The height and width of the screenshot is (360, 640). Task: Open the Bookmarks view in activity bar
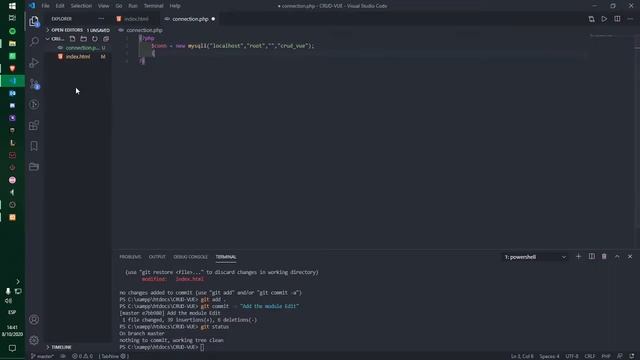[x=34, y=146]
